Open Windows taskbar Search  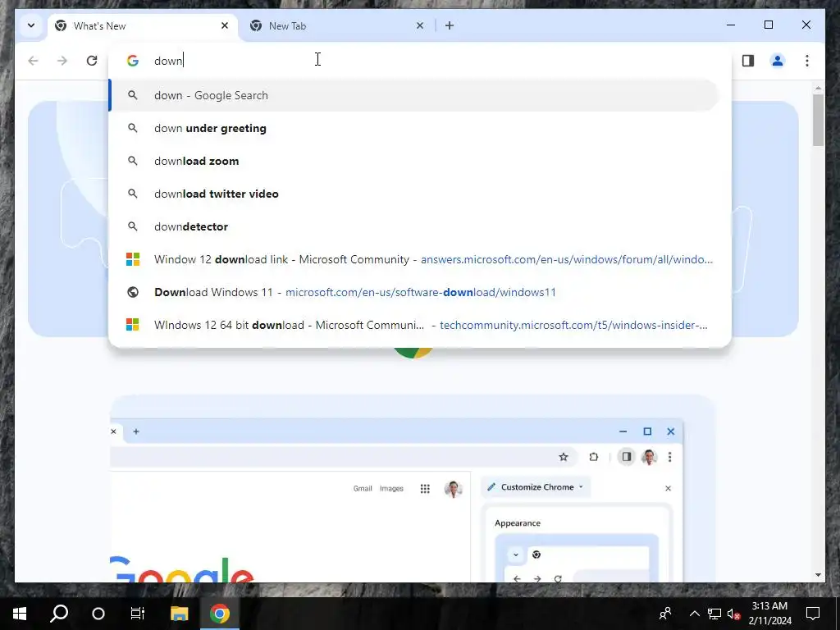click(x=59, y=614)
